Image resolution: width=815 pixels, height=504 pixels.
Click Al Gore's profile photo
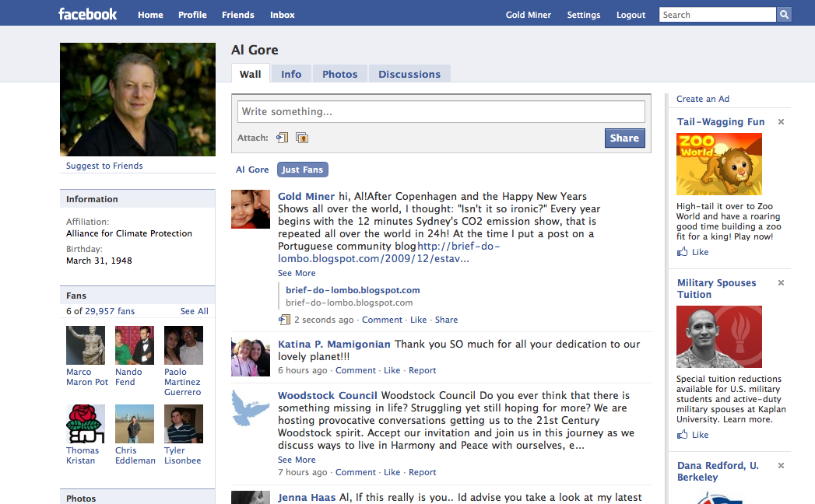pyautogui.click(x=138, y=100)
